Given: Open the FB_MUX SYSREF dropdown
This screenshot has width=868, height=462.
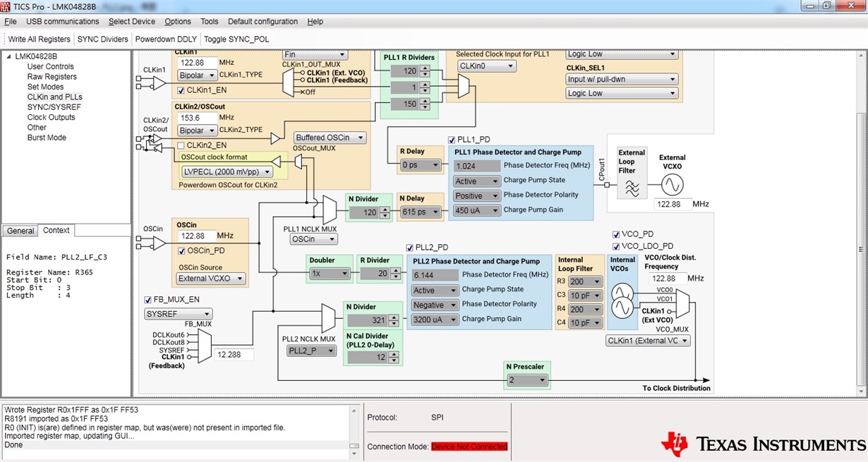Looking at the screenshot, I should 178,313.
